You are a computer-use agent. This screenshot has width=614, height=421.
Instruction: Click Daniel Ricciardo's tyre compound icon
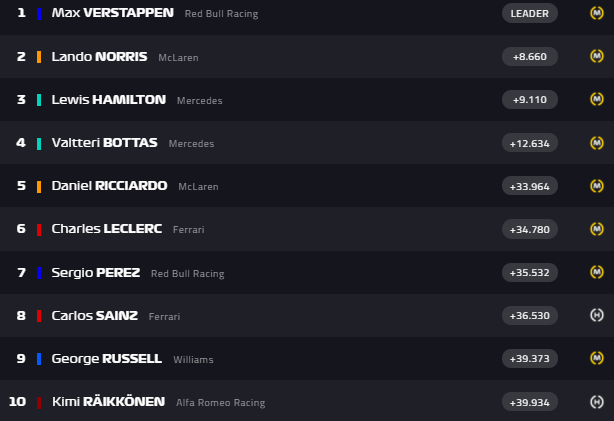pyautogui.click(x=597, y=185)
